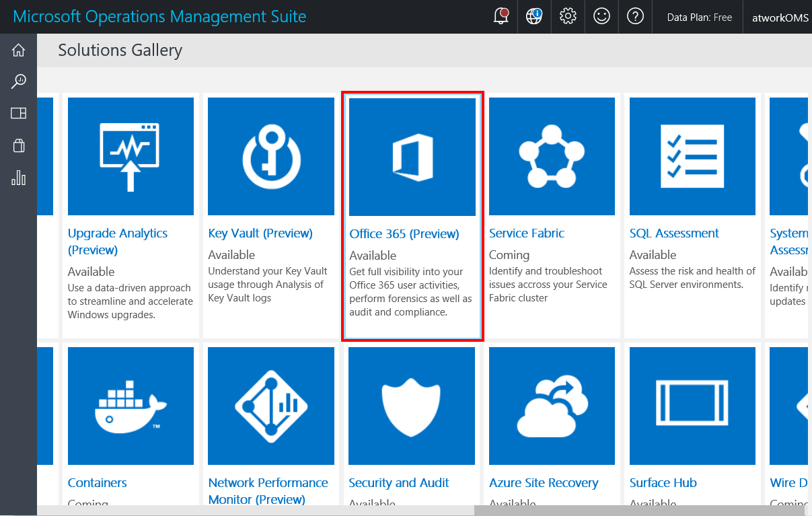Open the atworkOMS account menu
The width and height of the screenshot is (812, 516).
(x=780, y=17)
